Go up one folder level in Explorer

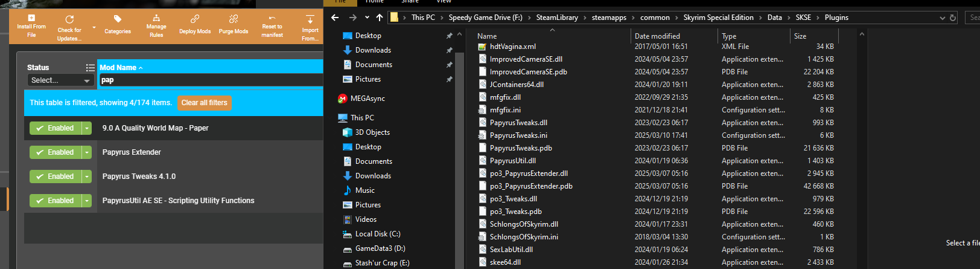[379, 18]
